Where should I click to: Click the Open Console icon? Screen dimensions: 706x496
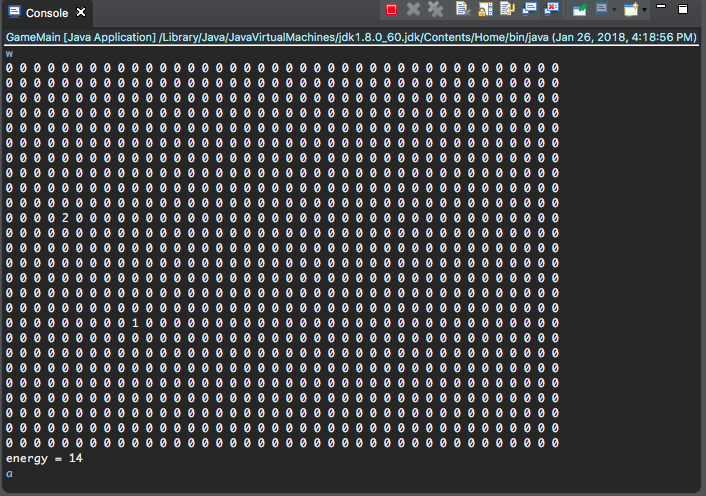(x=630, y=10)
